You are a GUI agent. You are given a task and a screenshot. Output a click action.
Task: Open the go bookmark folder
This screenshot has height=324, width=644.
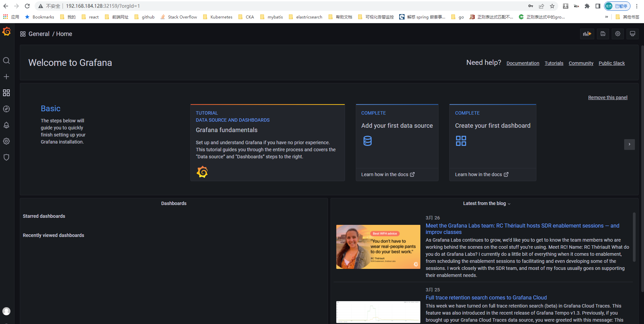click(x=458, y=17)
